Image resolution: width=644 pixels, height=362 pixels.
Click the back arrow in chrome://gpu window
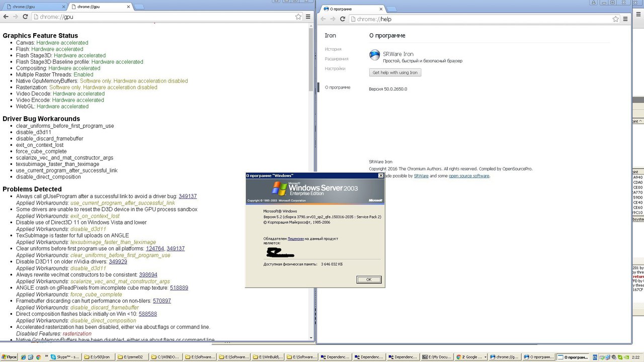pyautogui.click(x=6, y=17)
